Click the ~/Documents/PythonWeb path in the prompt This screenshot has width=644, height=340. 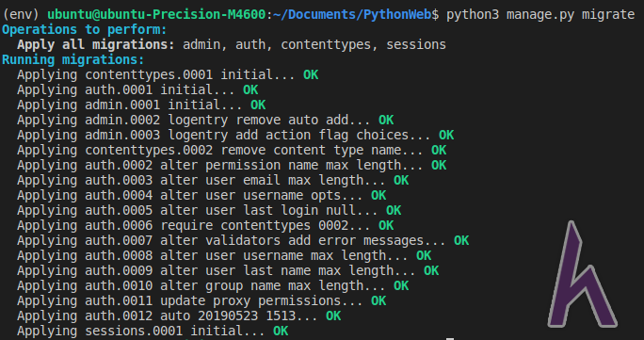coord(354,14)
